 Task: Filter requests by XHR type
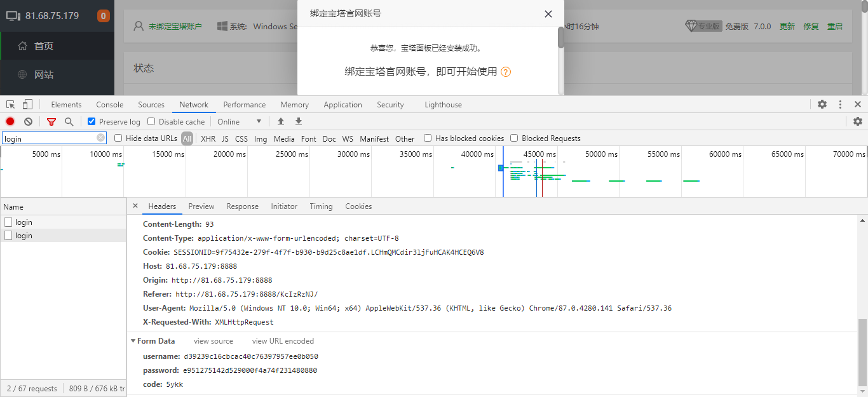pyautogui.click(x=208, y=138)
